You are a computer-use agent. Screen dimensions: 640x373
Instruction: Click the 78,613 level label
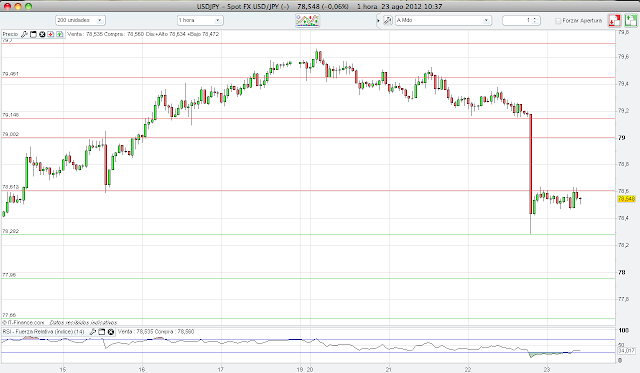pos(11,186)
